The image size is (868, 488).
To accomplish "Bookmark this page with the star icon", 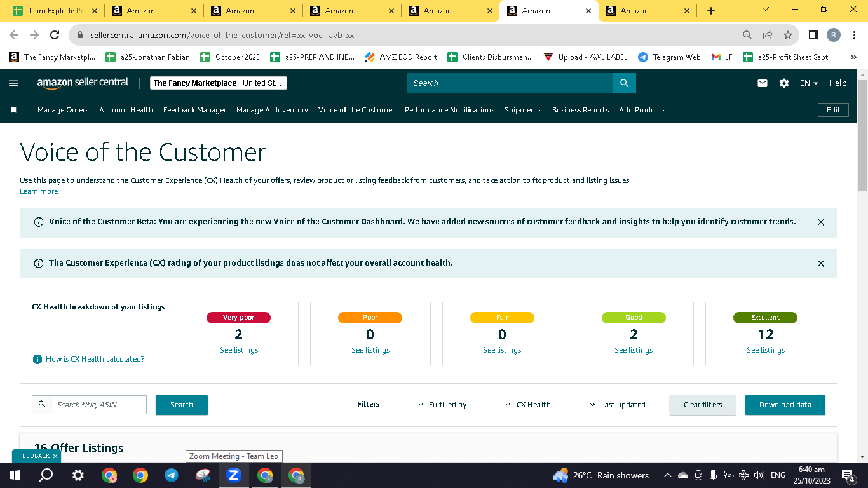I will pos(788,36).
